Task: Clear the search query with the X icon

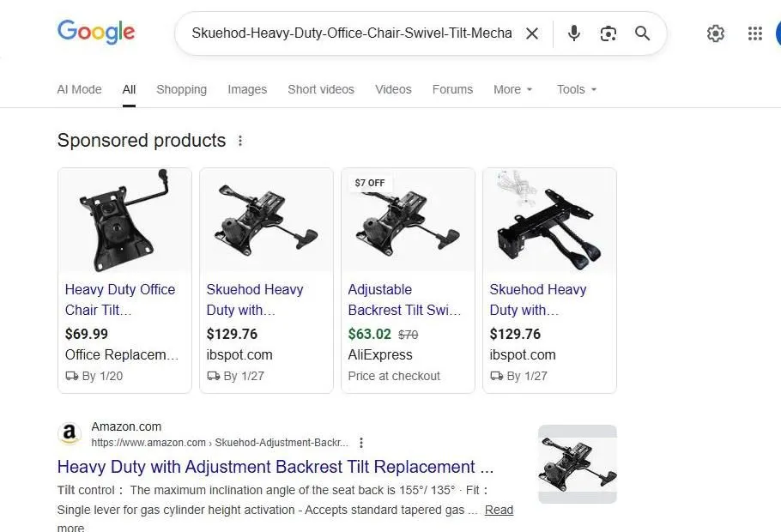Action: tap(532, 33)
